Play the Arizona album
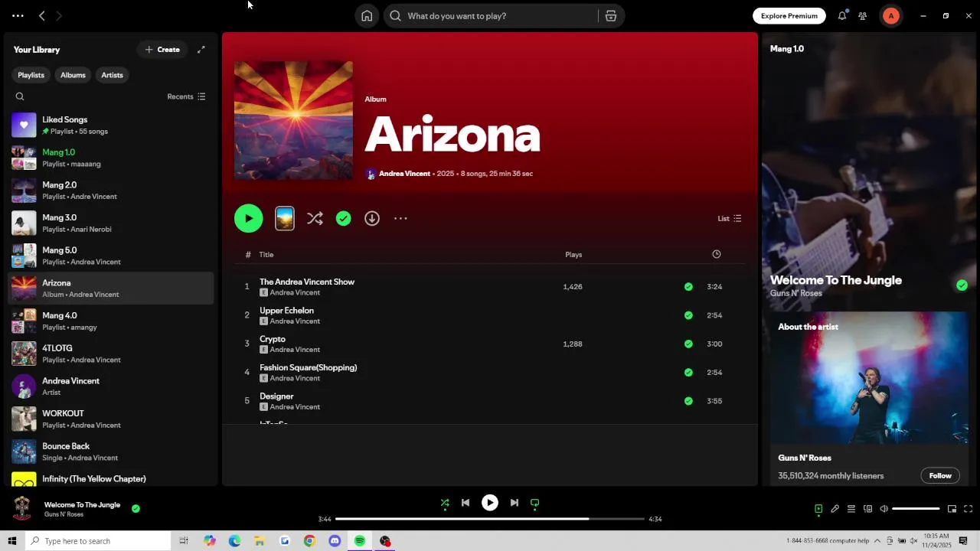 pyautogui.click(x=249, y=219)
